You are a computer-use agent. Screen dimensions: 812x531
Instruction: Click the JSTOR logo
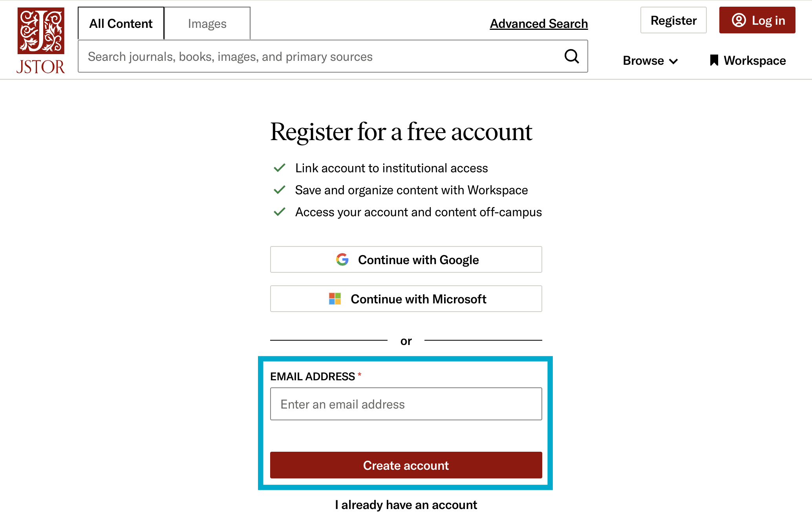pyautogui.click(x=40, y=39)
